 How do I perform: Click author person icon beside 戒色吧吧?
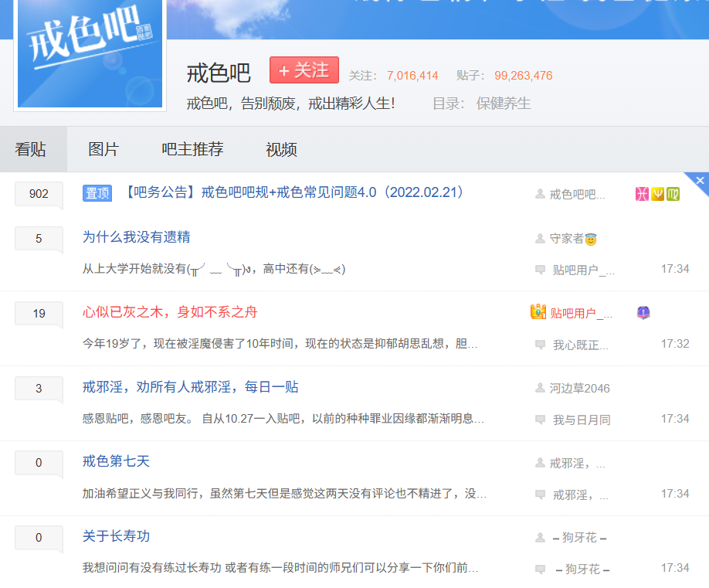coord(540,194)
